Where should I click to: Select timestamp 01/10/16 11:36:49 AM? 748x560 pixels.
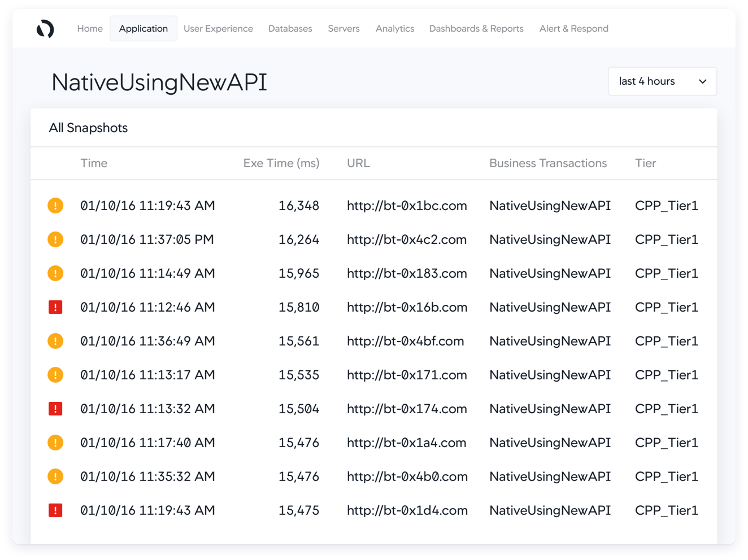click(x=147, y=341)
